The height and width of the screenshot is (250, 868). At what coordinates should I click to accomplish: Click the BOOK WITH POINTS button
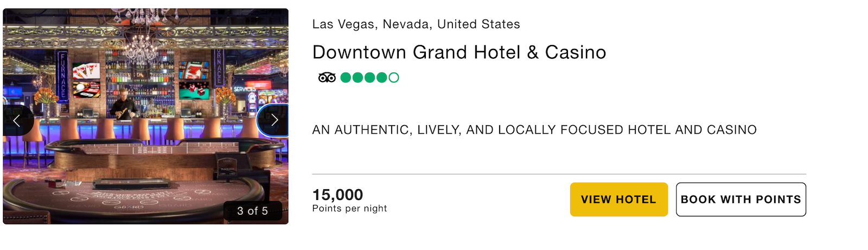741,199
